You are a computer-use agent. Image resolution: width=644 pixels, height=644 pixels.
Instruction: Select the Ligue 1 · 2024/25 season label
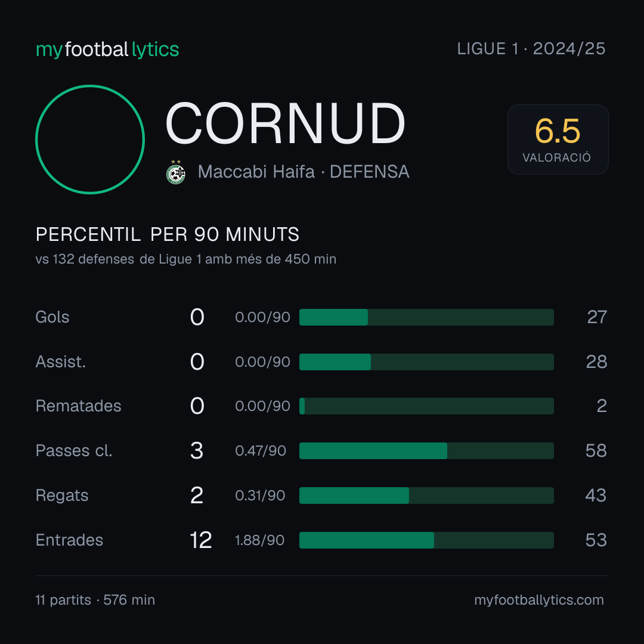coord(531,49)
